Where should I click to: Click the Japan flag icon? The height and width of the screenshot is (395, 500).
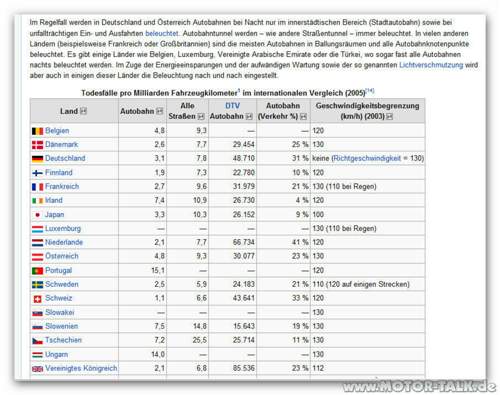(37, 215)
